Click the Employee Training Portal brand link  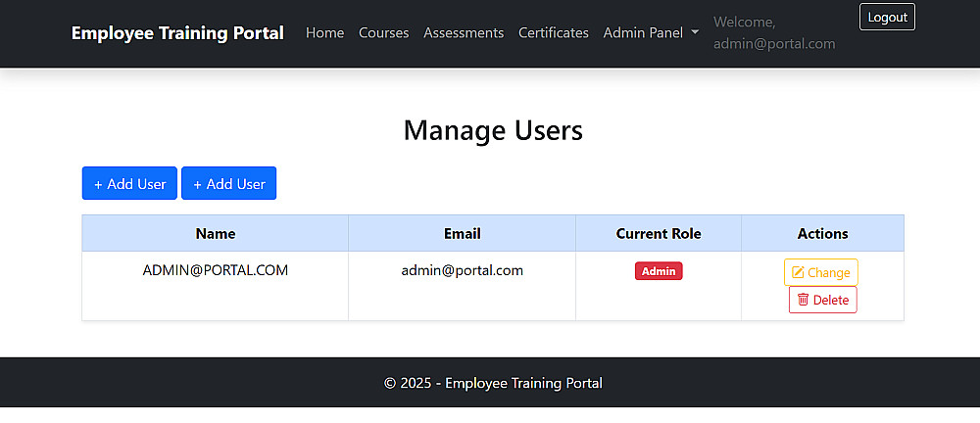[177, 32]
